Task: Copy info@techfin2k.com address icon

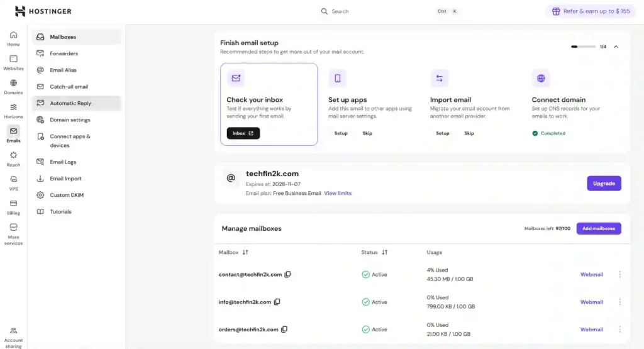Action: (277, 302)
